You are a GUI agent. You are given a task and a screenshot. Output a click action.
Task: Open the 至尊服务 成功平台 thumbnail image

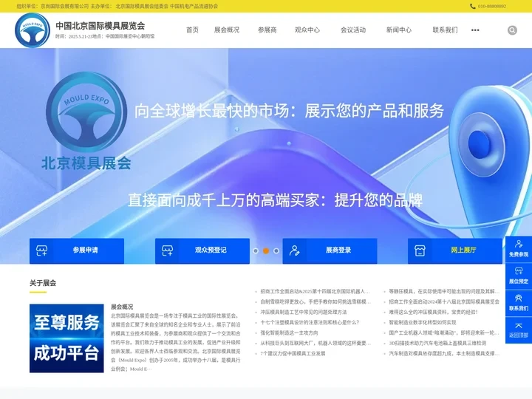pyautogui.click(x=66, y=338)
